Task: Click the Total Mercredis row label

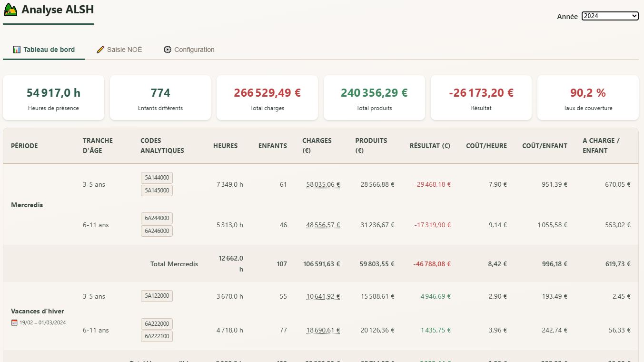Action: coord(174,264)
